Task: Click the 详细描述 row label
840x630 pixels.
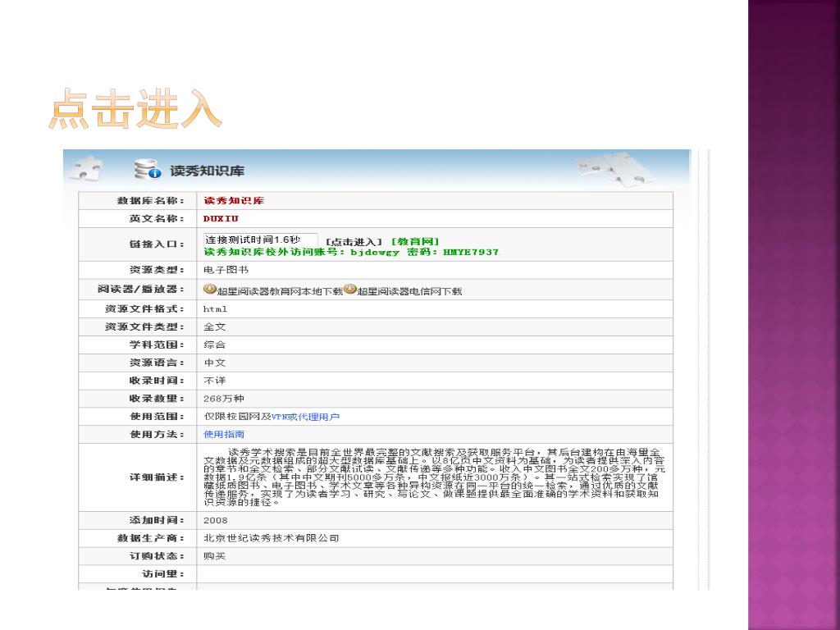Action: [157, 477]
